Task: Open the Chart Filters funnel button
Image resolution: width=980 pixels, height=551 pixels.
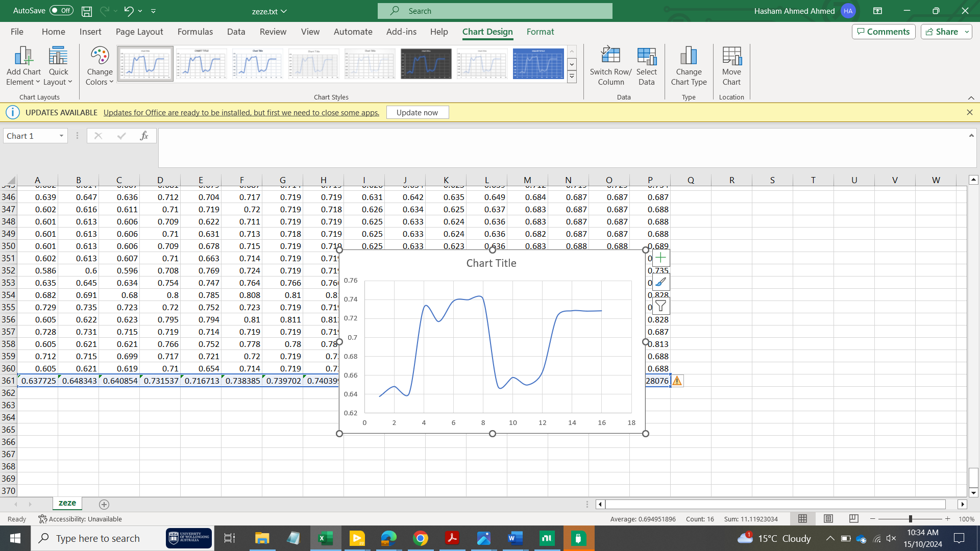Action: [660, 306]
